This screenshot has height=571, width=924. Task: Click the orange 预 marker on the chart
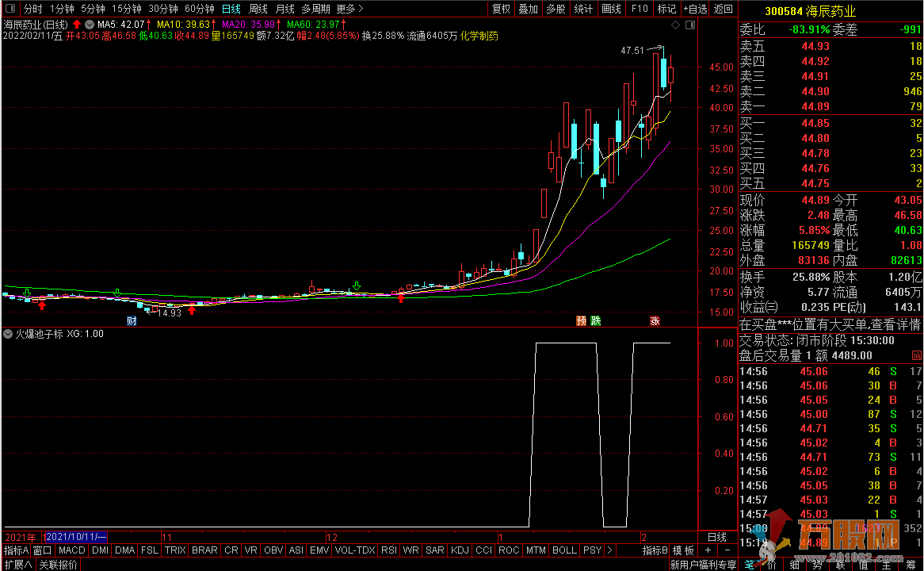[581, 321]
